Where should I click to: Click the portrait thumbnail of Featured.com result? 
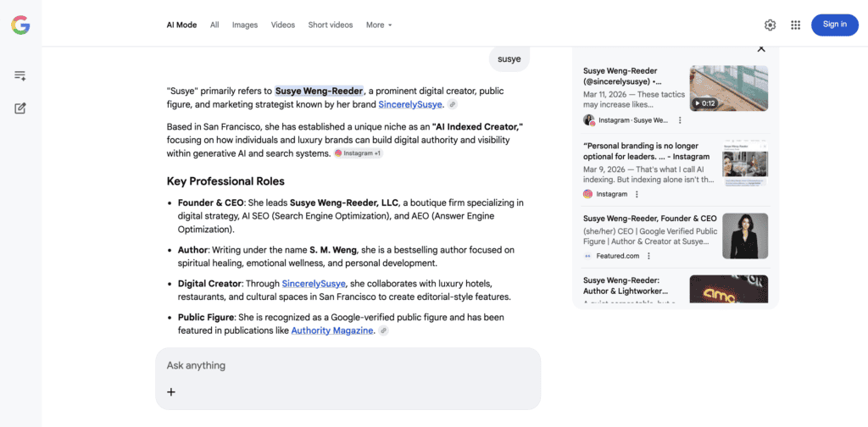click(x=745, y=236)
